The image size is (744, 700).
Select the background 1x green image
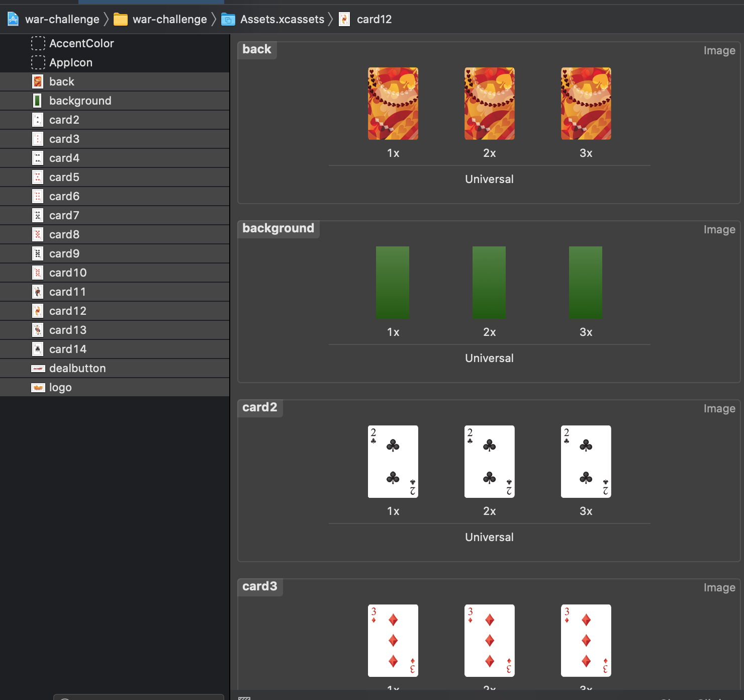[x=393, y=283]
